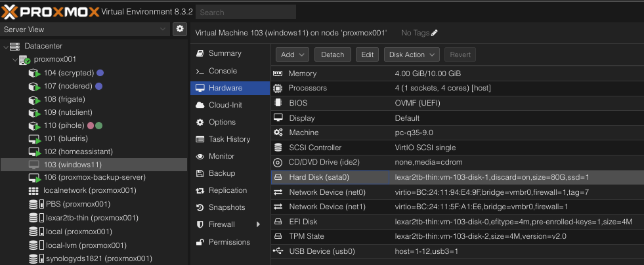The image size is (644, 265).
Task: Select local (proxmox001) storage
Action: tap(79, 232)
